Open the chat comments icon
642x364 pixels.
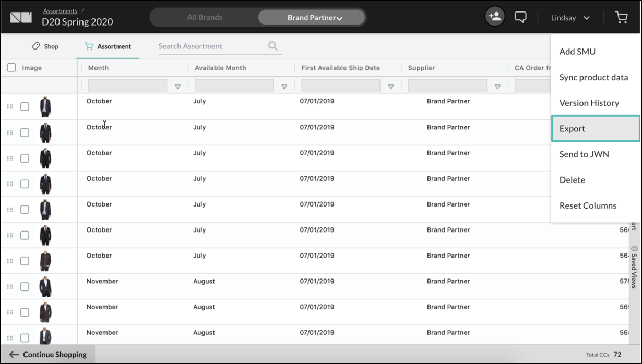pyautogui.click(x=520, y=17)
